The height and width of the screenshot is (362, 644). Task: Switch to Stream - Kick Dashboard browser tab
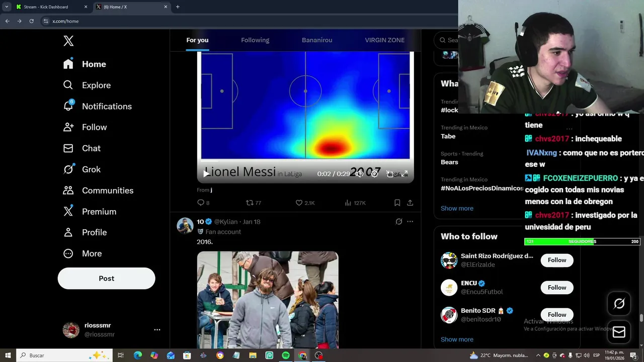tap(50, 7)
